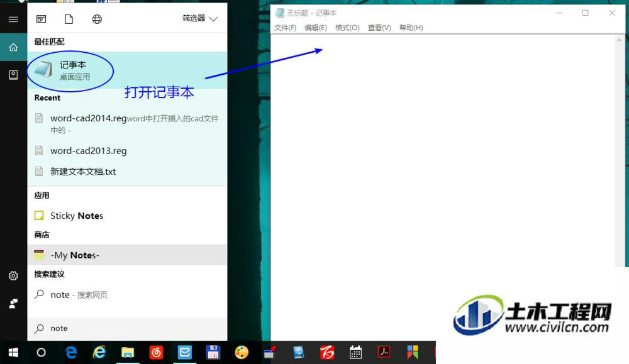
Task: Open the settings gear in search sidebar
Action: [x=13, y=276]
